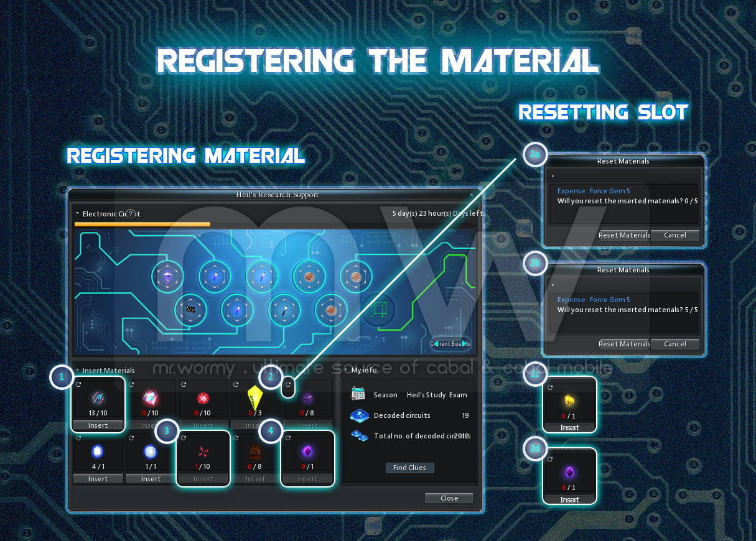Confirm Reset Materials in the 0/5 dialog
Screen dimensions: 756x541
point(624,235)
